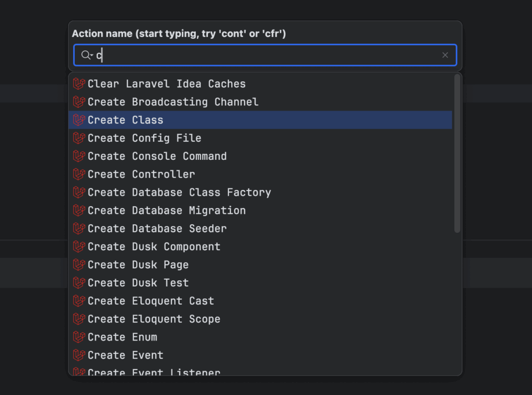The image size is (532, 395).
Task: Click Laravel icon beside Create Dusk Test
Action: coord(79,282)
